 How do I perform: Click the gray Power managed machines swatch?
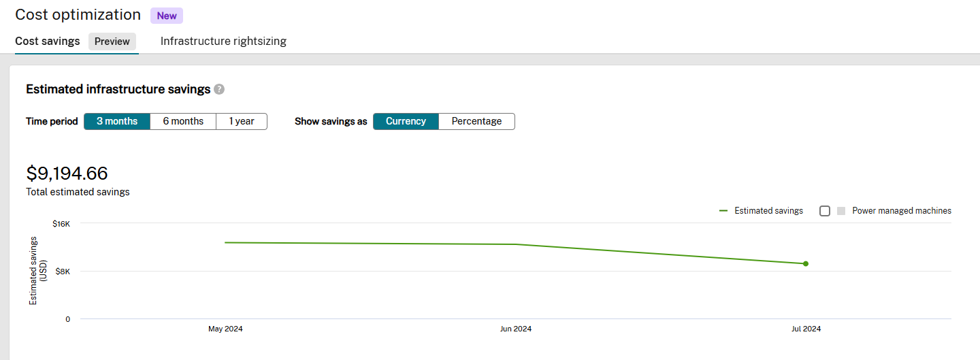841,211
